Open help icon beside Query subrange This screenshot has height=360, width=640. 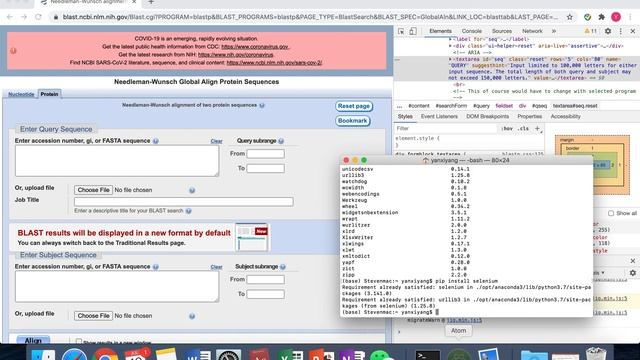coord(281,141)
